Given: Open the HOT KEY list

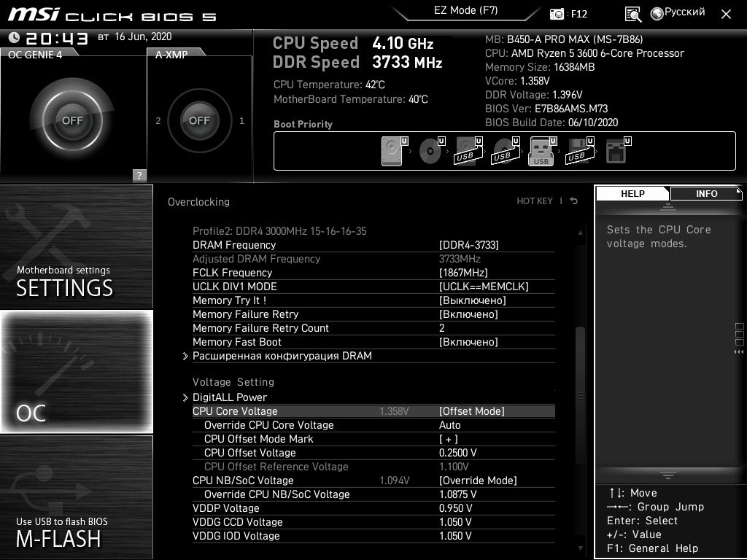Looking at the screenshot, I should [x=535, y=201].
